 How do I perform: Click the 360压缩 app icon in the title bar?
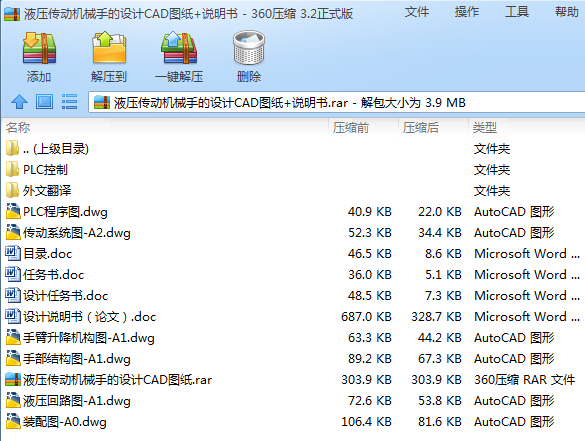click(x=12, y=14)
